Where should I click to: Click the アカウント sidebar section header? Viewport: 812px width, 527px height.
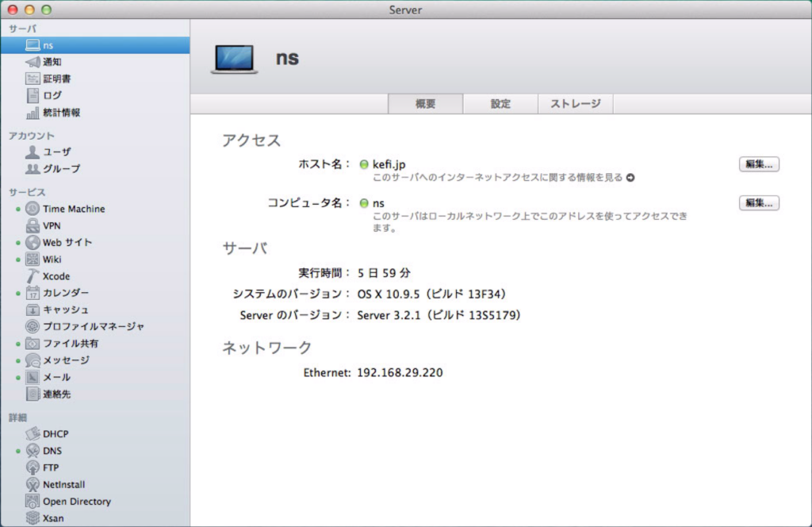[31, 136]
